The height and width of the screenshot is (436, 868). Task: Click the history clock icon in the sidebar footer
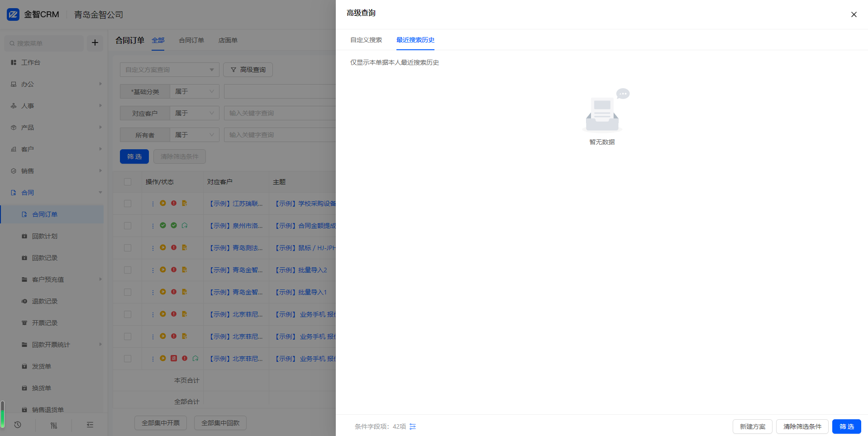[18, 425]
